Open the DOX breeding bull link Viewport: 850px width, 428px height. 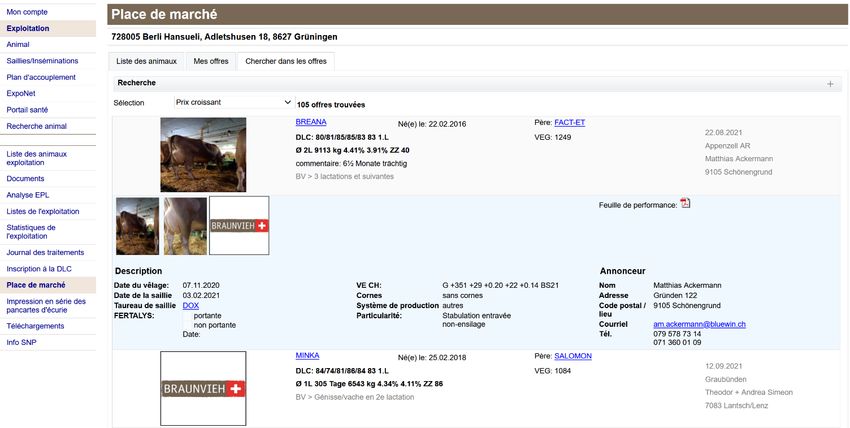[x=190, y=305]
